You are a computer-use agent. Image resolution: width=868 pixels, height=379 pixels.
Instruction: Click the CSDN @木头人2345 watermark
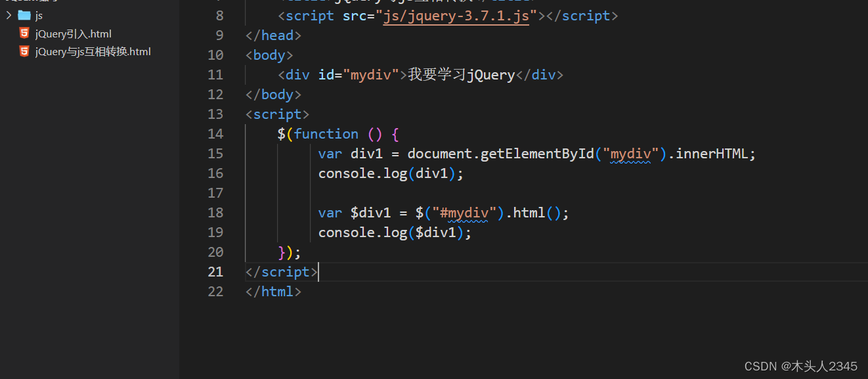(x=802, y=366)
